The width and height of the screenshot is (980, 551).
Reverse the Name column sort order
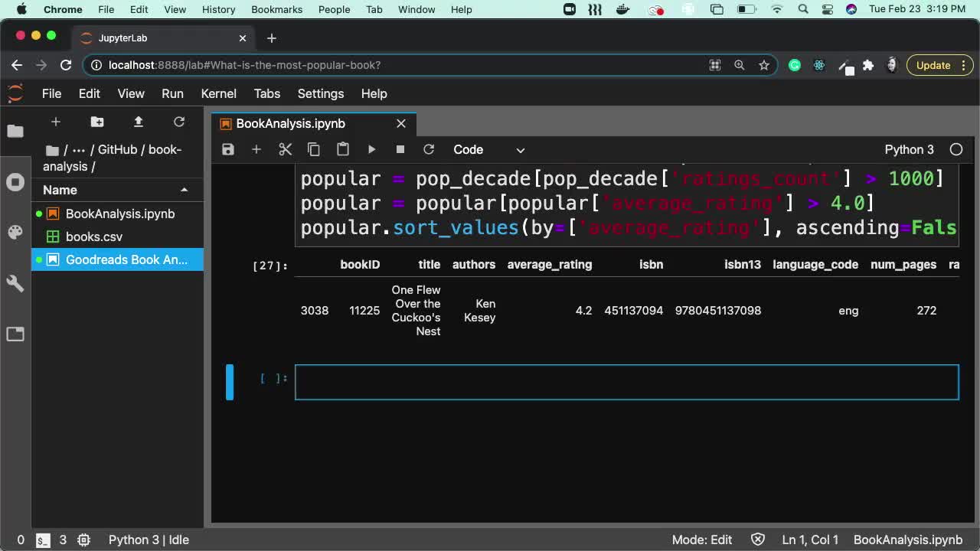(x=60, y=190)
